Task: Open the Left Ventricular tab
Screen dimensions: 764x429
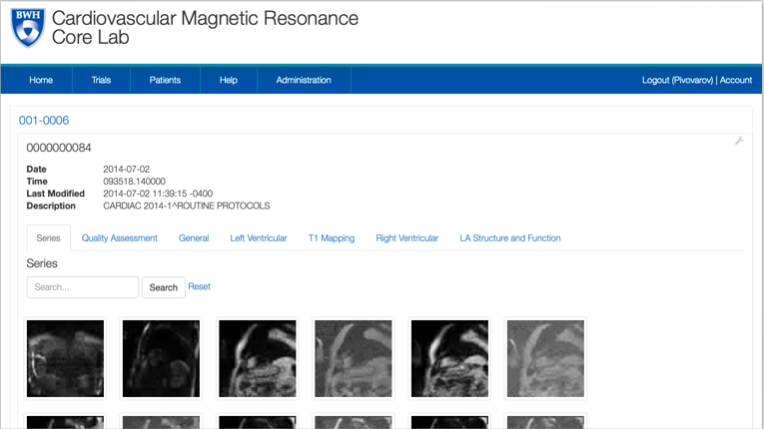Action: point(259,238)
